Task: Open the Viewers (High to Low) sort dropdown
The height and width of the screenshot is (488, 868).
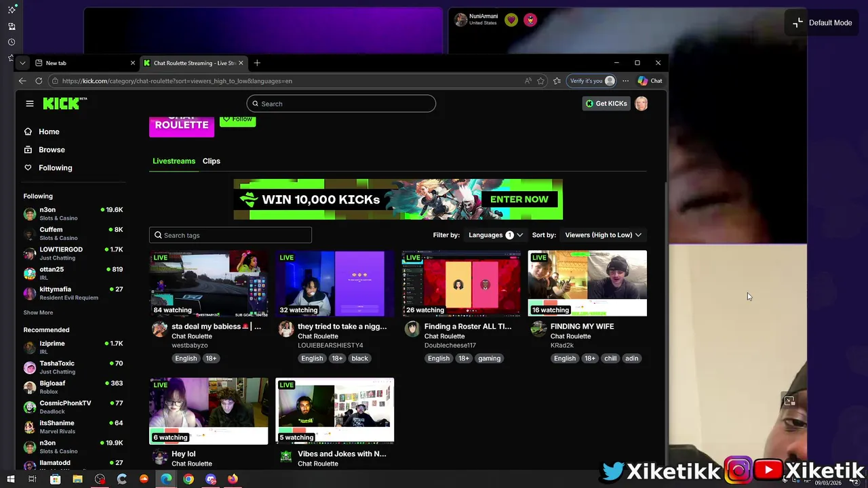Action: pyautogui.click(x=603, y=235)
